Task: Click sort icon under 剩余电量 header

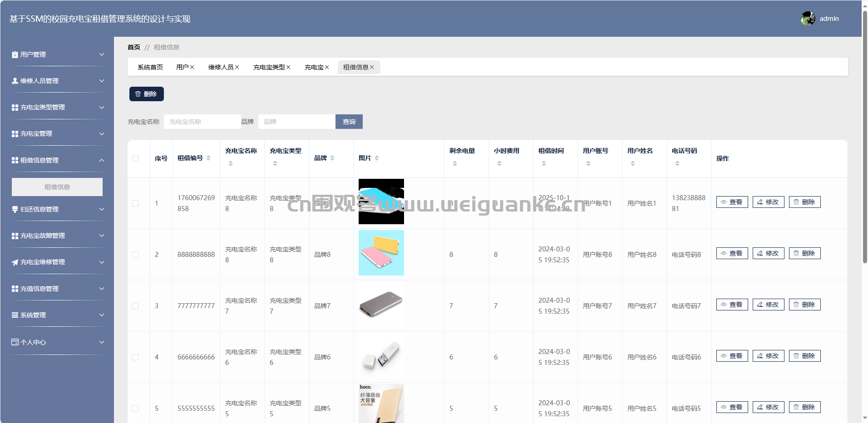Action: point(455,163)
